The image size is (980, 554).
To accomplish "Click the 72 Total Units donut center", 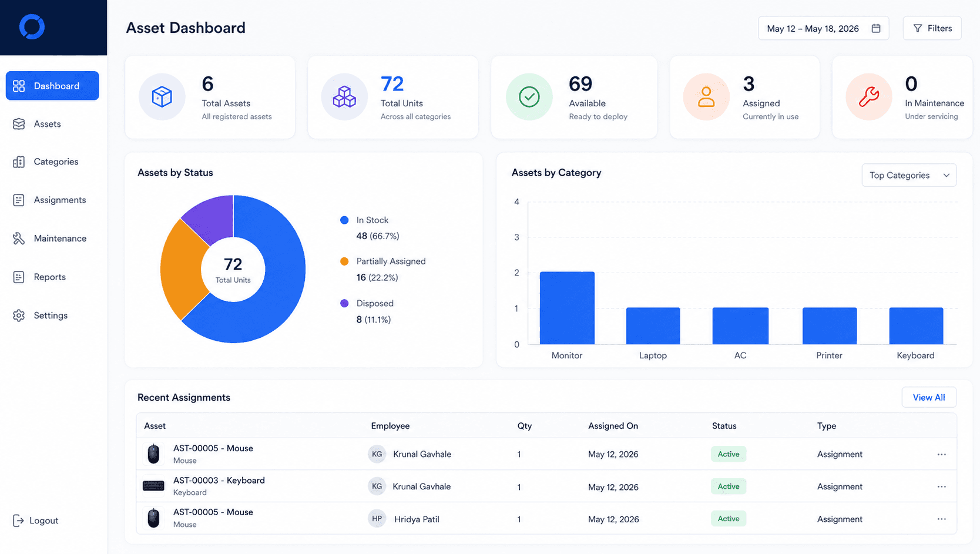I will (x=233, y=270).
